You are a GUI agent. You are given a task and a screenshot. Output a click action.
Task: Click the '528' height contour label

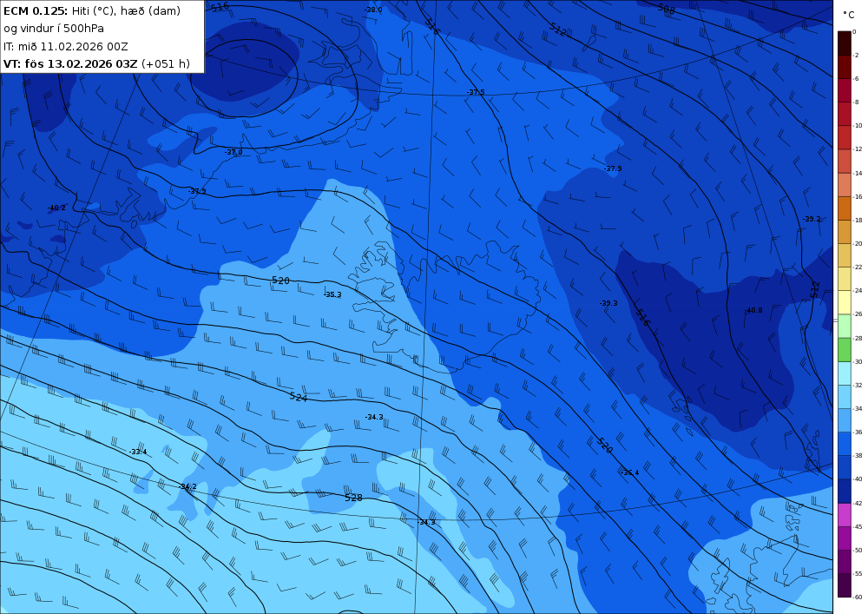tap(353, 498)
